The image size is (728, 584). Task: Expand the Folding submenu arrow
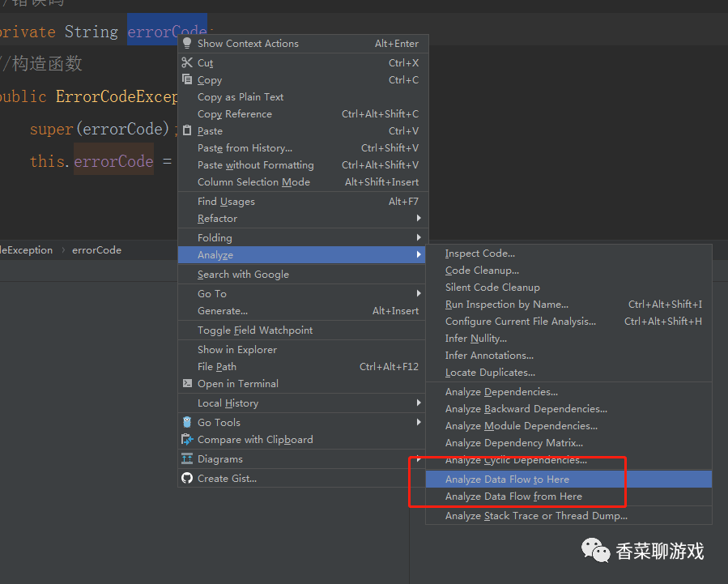pyautogui.click(x=419, y=237)
